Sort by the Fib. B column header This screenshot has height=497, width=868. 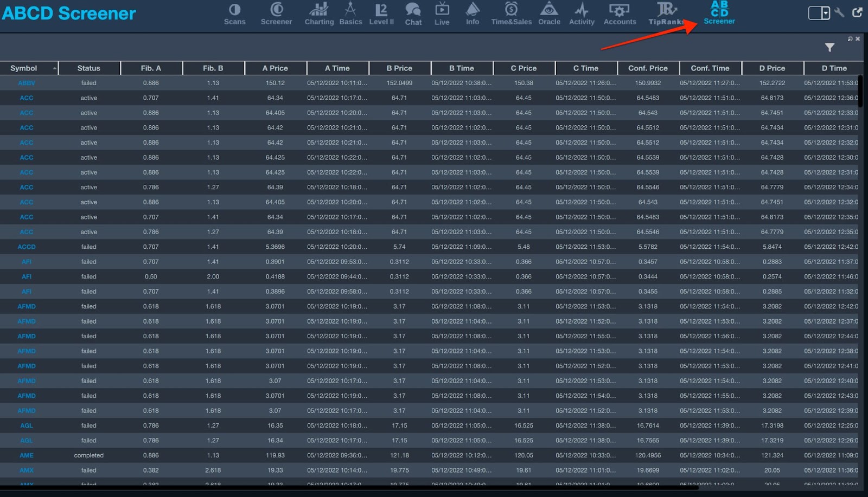[x=213, y=68]
